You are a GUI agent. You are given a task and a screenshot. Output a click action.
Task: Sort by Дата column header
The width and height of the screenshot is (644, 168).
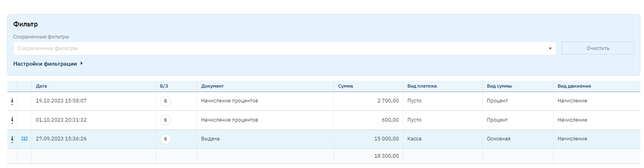pyautogui.click(x=42, y=86)
